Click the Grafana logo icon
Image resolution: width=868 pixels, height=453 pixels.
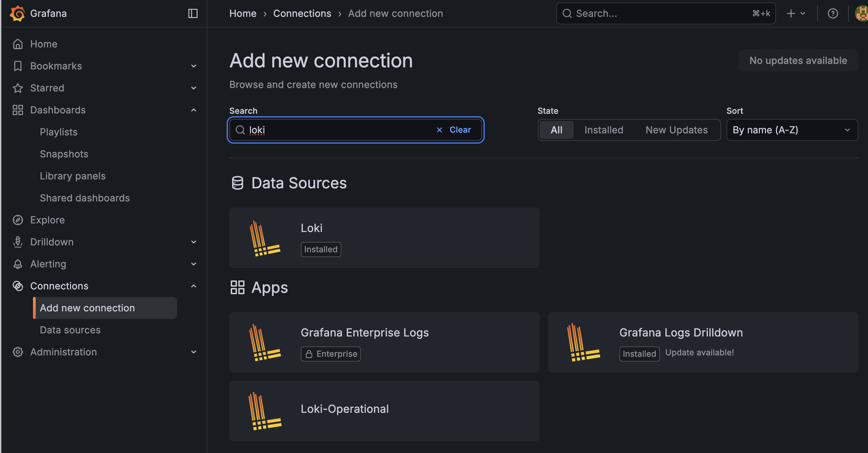tap(17, 13)
